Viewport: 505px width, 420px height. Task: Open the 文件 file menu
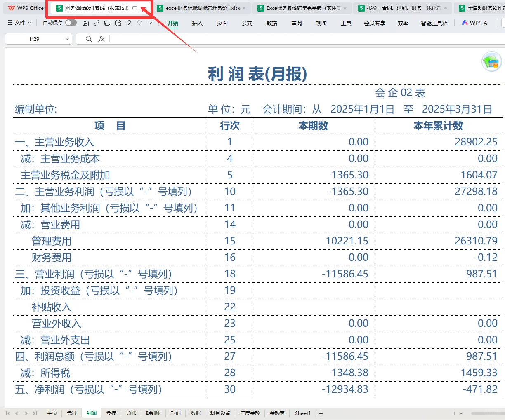point(19,23)
